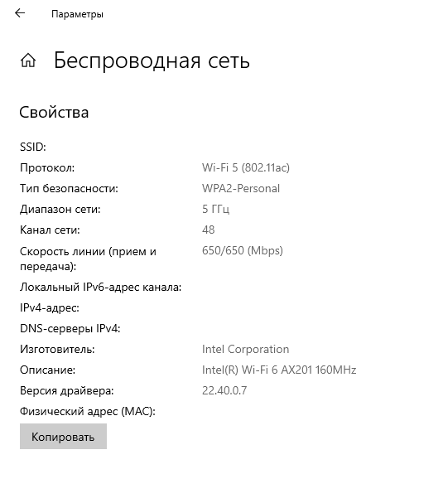This screenshot has width=448, height=503.
Task: Select the WPA2-Personal security type value
Action: pos(241,188)
